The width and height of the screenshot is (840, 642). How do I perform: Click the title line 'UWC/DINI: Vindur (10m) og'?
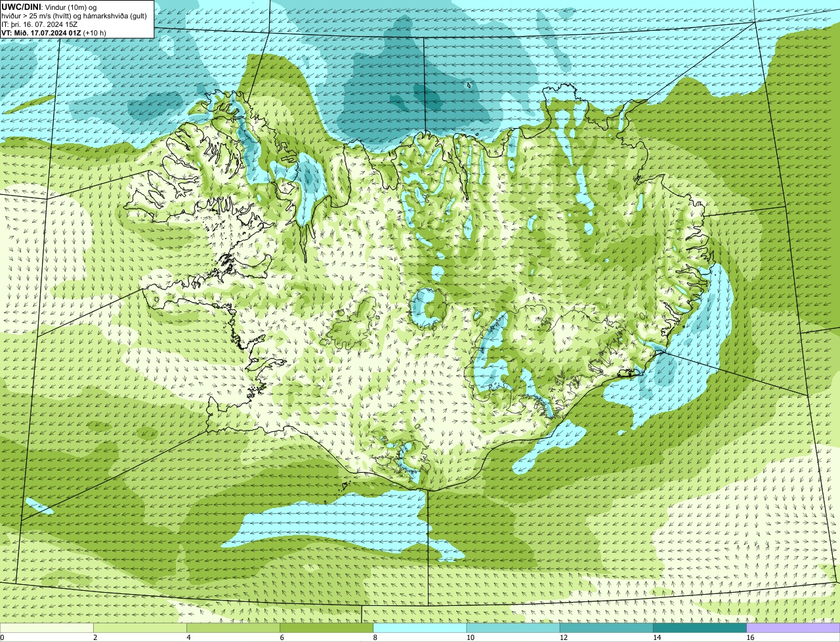49,7
